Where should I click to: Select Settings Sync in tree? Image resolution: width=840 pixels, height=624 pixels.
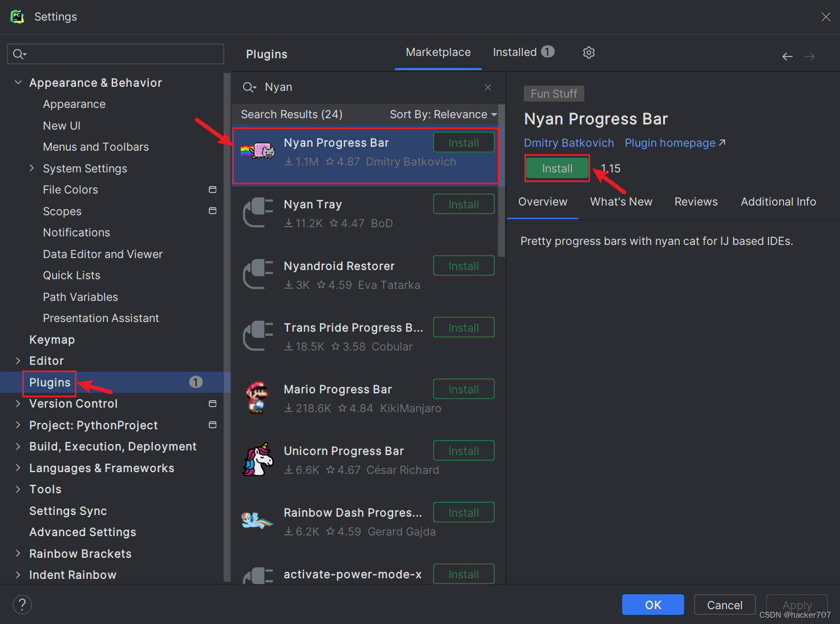(x=68, y=511)
